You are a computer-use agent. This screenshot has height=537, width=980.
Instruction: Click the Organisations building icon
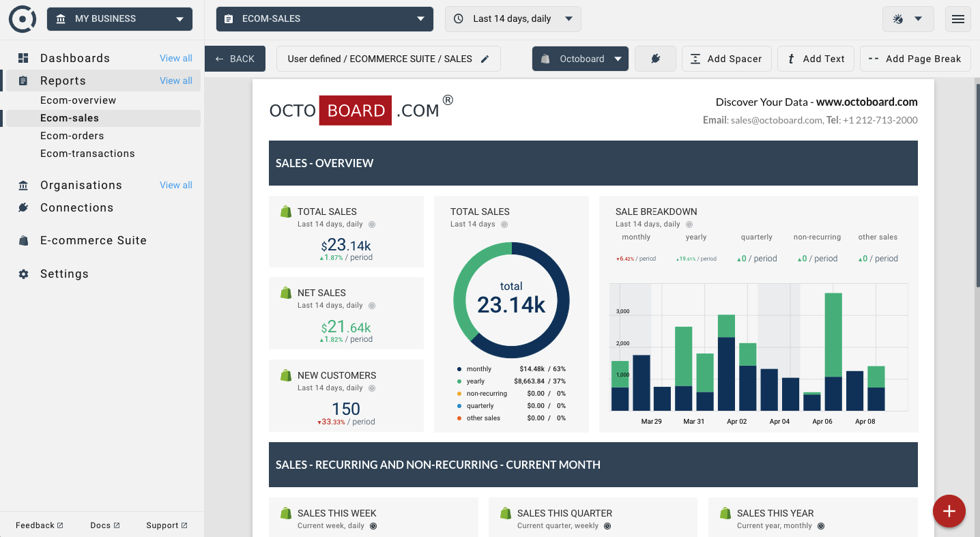click(23, 186)
